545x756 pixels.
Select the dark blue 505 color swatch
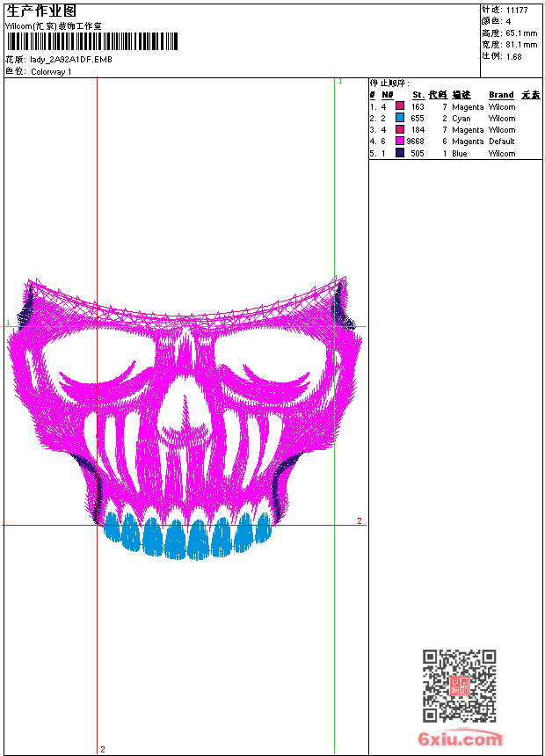coord(400,153)
